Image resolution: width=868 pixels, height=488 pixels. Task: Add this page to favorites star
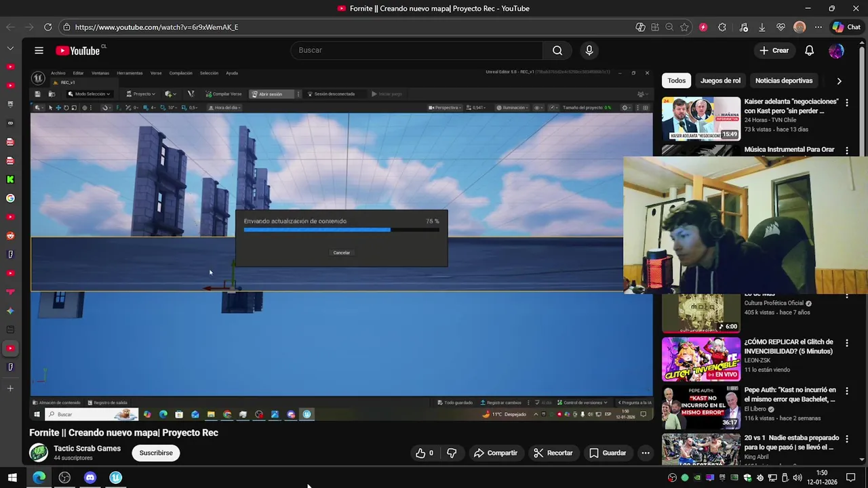pyautogui.click(x=684, y=27)
